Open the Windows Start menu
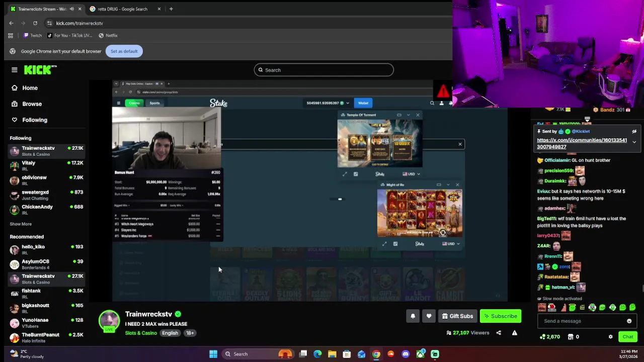The height and width of the screenshot is (362, 644). click(x=213, y=354)
